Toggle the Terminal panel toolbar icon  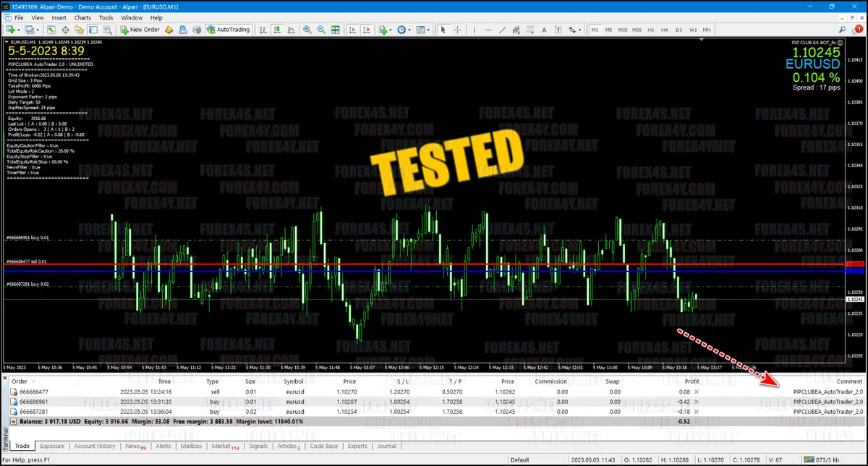click(x=93, y=30)
